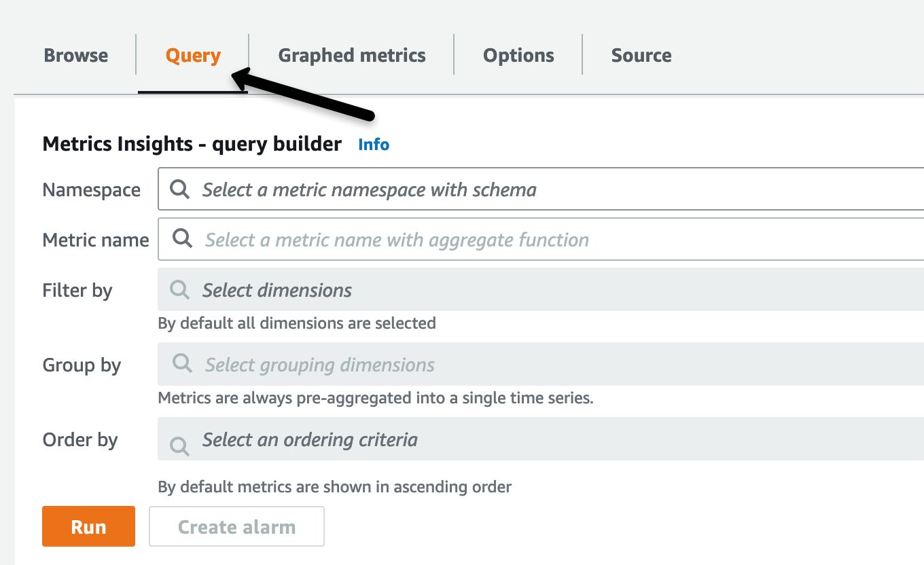Open the metric namespace selector
Image resolution: width=924 pixels, height=565 pixels.
click(408, 189)
